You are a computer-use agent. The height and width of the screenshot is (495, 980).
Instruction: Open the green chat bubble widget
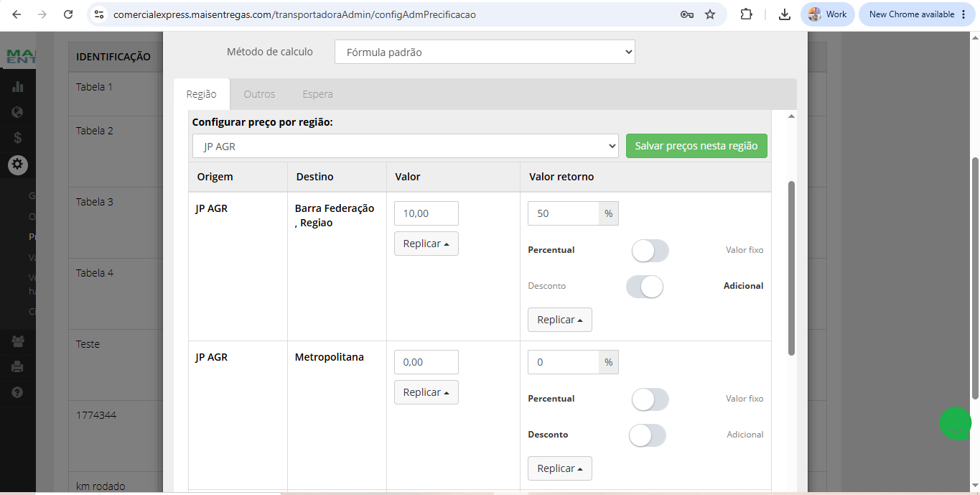pos(956,424)
